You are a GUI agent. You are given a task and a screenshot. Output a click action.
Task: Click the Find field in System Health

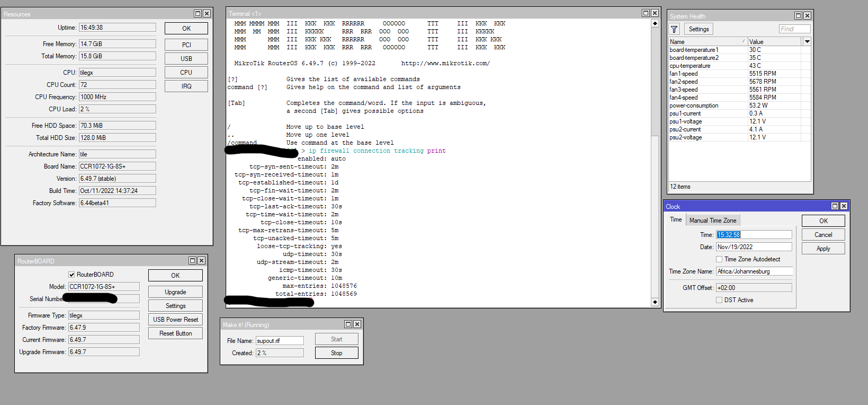[x=794, y=29]
